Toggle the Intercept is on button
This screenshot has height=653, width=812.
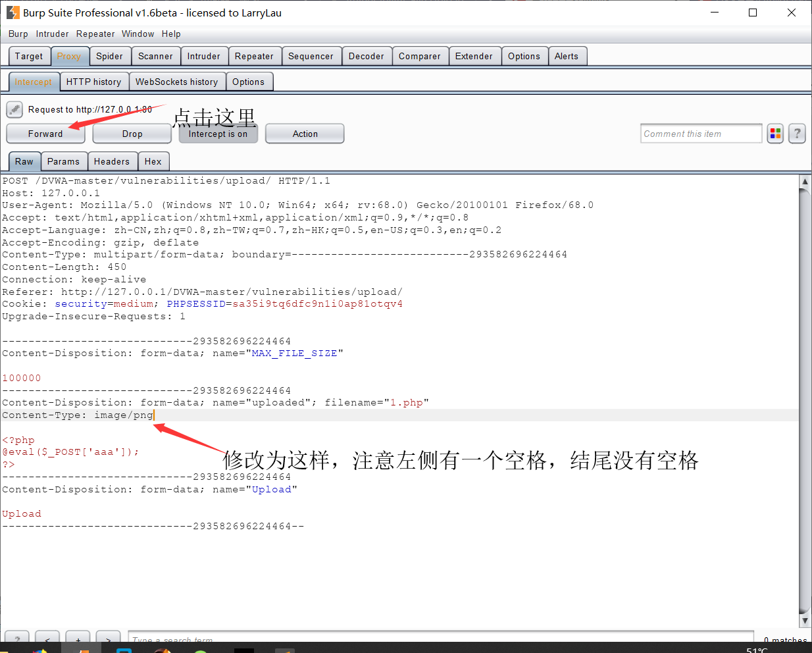(218, 134)
